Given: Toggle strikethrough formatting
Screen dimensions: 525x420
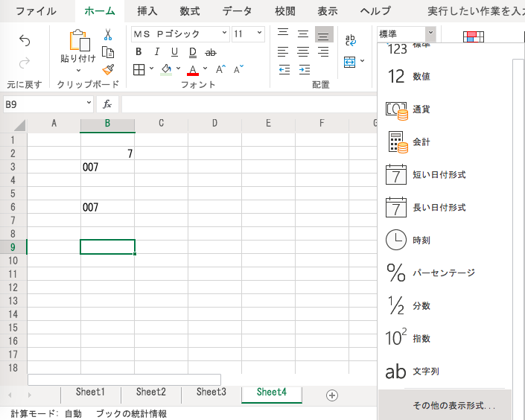Looking at the screenshot, I should pos(211,52).
